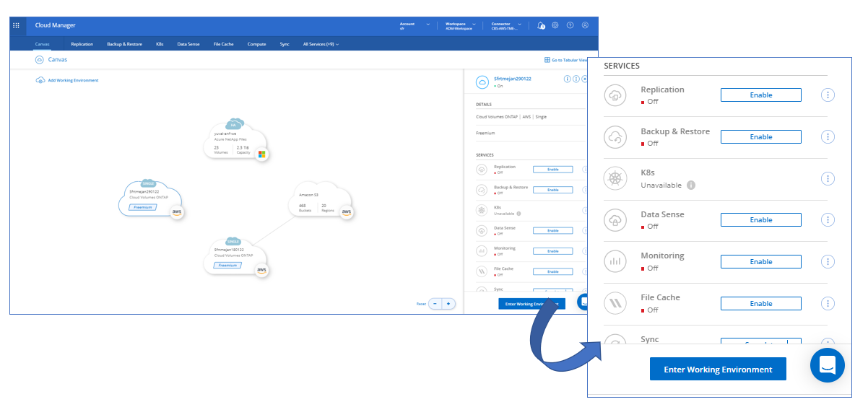Click the Sfrtmejan290122 title in the details panel
This screenshot has width=868, height=415.
pos(513,79)
